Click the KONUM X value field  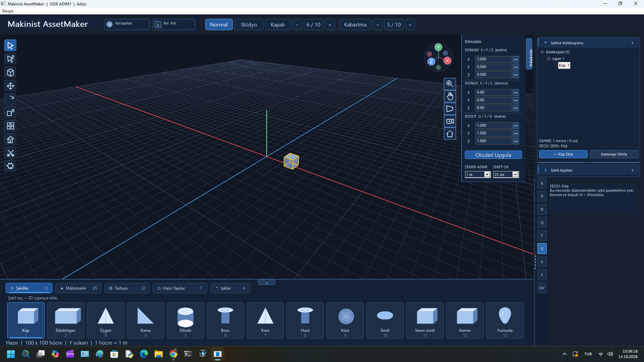494,59
